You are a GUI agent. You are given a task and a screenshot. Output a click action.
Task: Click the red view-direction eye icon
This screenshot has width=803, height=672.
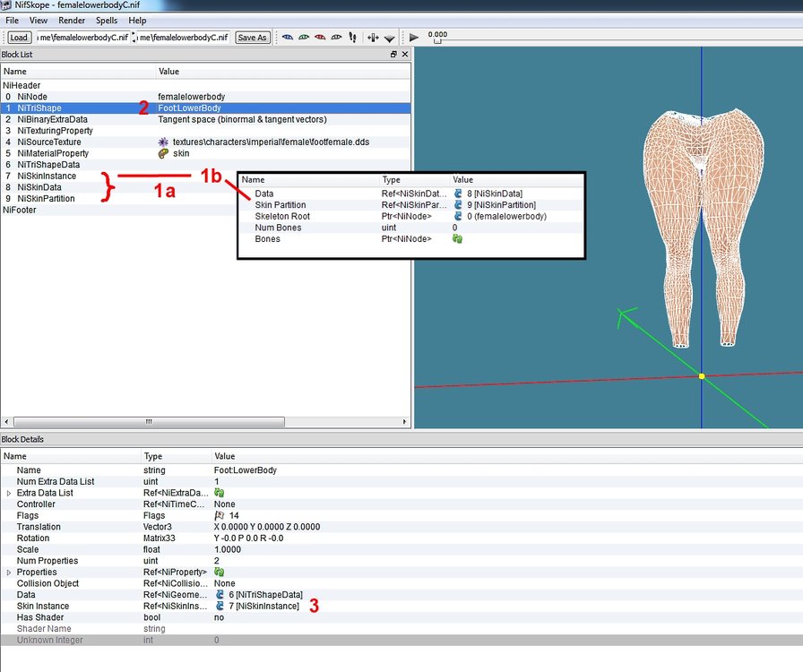pyautogui.click(x=320, y=38)
